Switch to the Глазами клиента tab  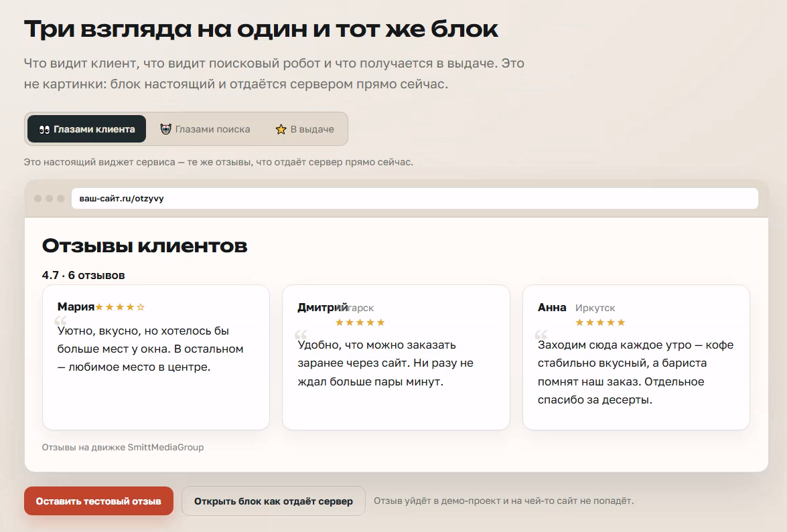87,129
